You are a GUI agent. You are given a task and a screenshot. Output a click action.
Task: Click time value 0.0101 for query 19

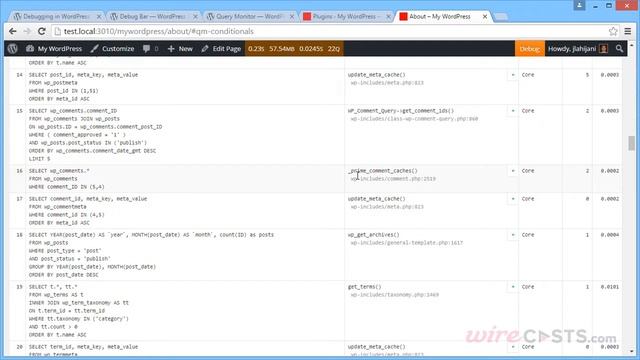pos(609,287)
